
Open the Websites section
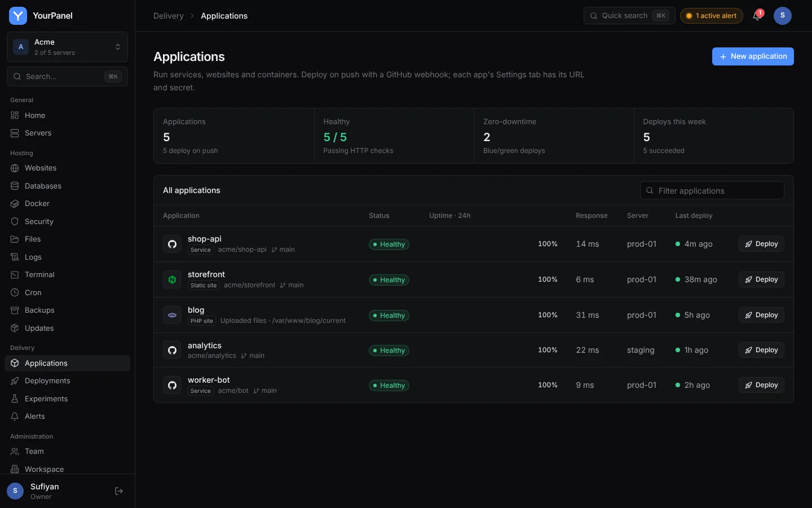click(67, 168)
